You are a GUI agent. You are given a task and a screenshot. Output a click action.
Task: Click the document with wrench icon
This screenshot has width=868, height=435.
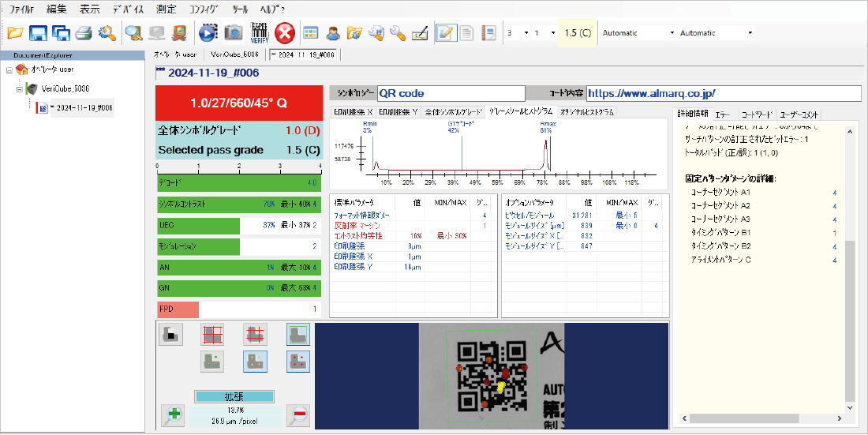point(376,33)
